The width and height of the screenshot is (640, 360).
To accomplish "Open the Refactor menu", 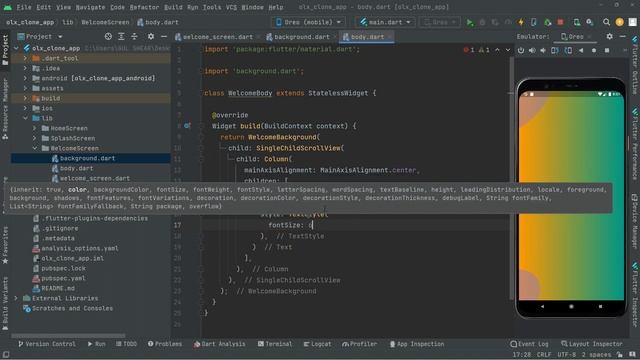I will click(x=144, y=7).
